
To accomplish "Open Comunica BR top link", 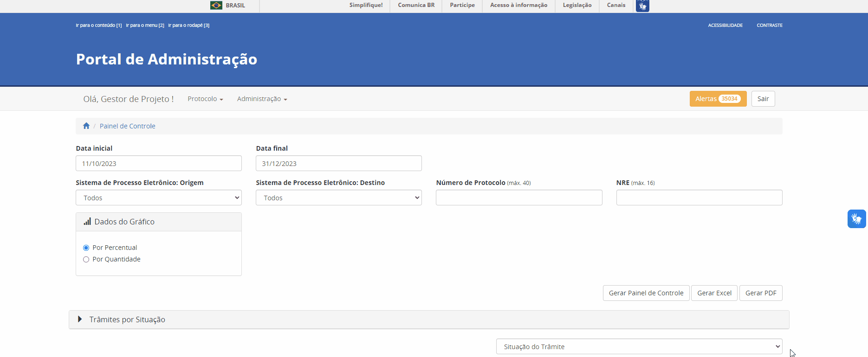I will [416, 5].
